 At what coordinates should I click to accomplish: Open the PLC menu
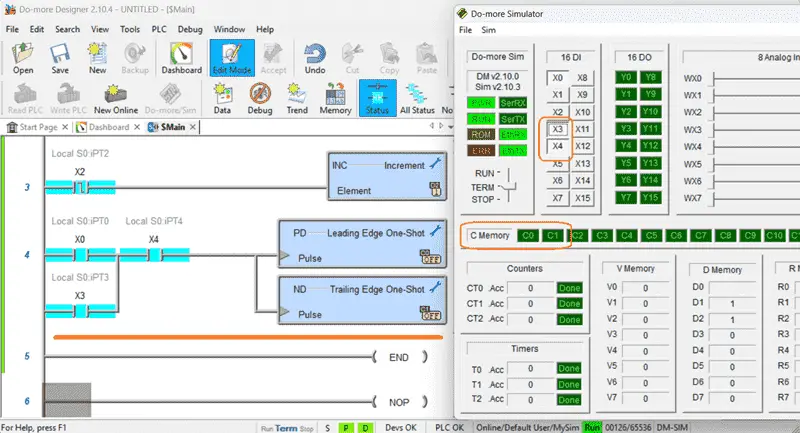tap(159, 29)
